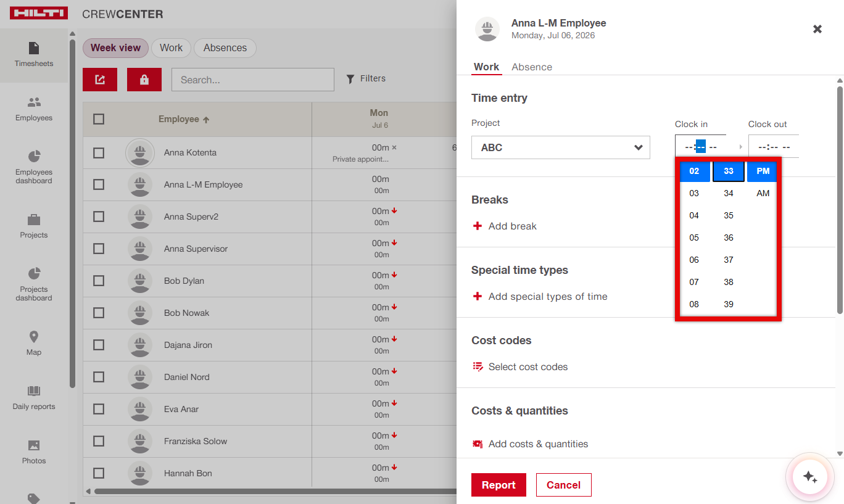Check Anna Supervisor's row checkbox
This screenshot has width=844, height=504.
(99, 249)
